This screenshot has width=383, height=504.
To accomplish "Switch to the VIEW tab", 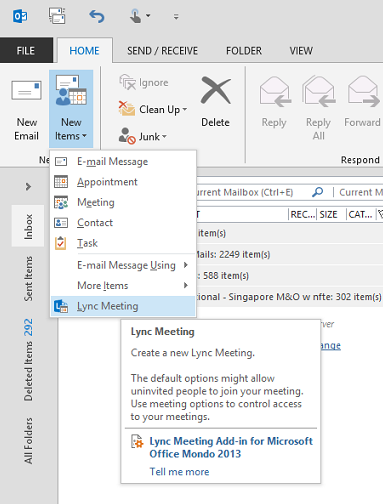I will pyautogui.click(x=301, y=51).
